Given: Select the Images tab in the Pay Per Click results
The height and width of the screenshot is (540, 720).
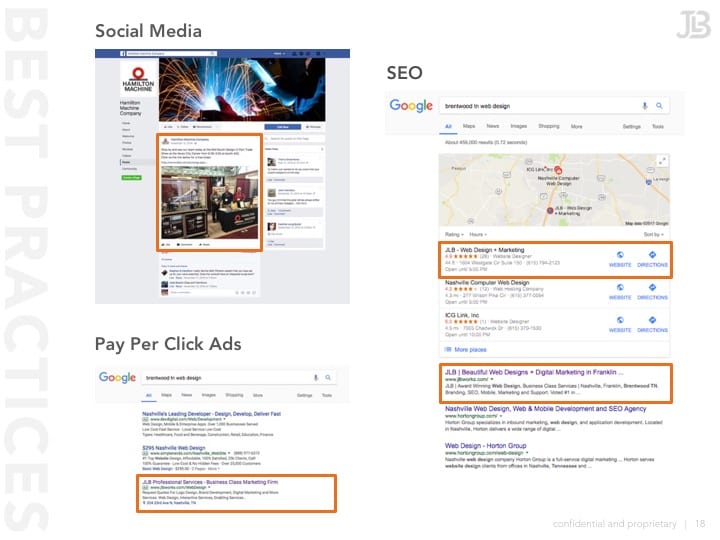Looking at the screenshot, I should pos(208,395).
